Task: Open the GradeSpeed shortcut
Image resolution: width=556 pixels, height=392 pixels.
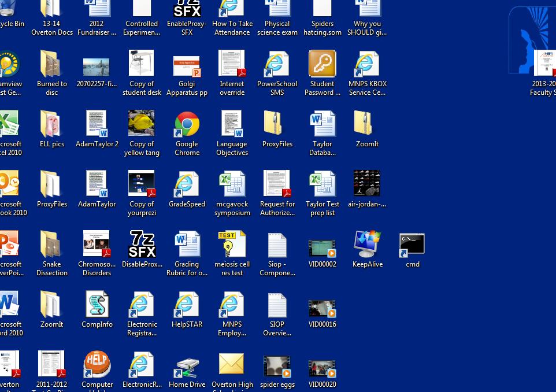Action: [187, 183]
